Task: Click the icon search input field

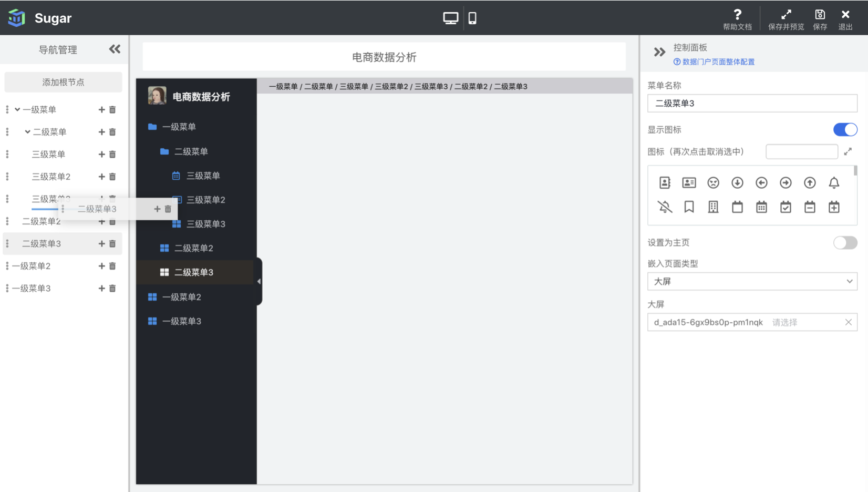Action: (802, 151)
